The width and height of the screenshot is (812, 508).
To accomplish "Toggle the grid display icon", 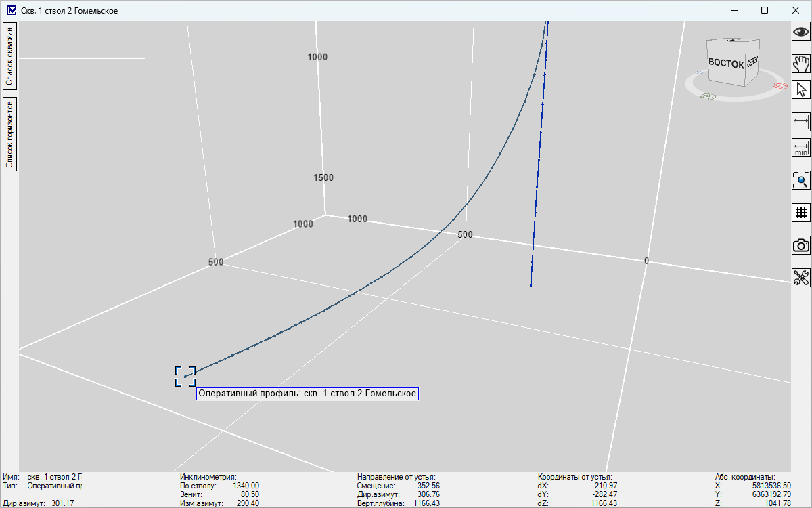I will click(801, 212).
